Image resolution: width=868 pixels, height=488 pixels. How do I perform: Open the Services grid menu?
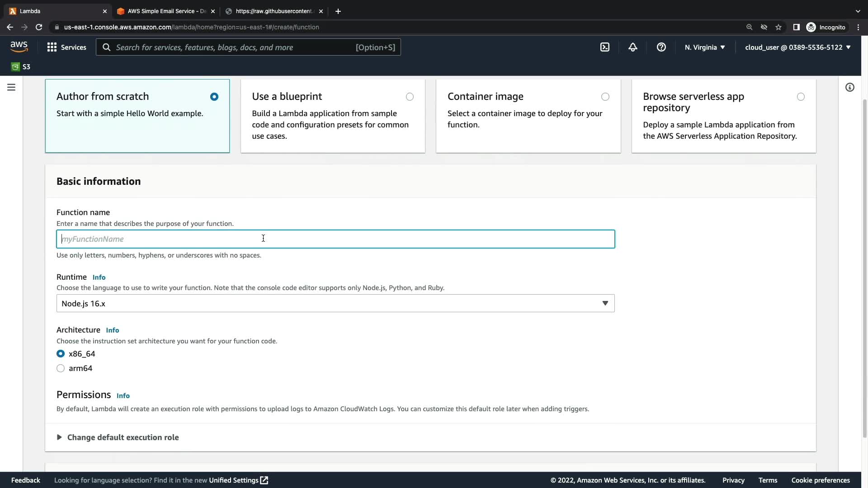coord(66,47)
